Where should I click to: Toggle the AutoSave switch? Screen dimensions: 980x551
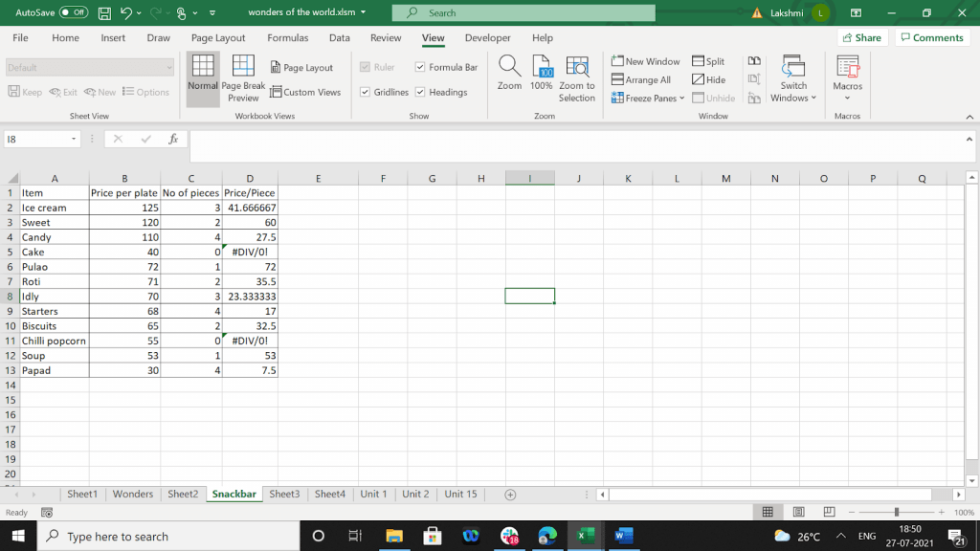point(74,13)
